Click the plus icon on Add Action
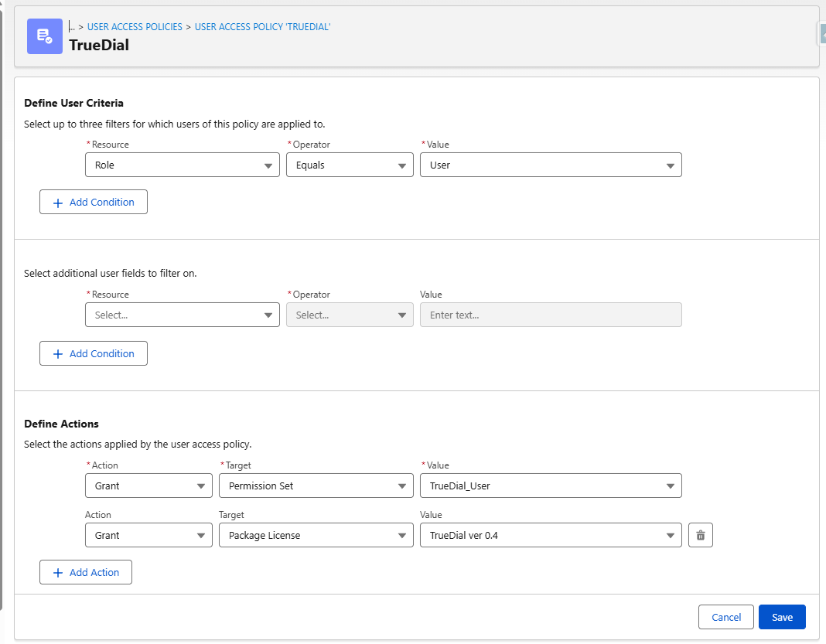 58,572
